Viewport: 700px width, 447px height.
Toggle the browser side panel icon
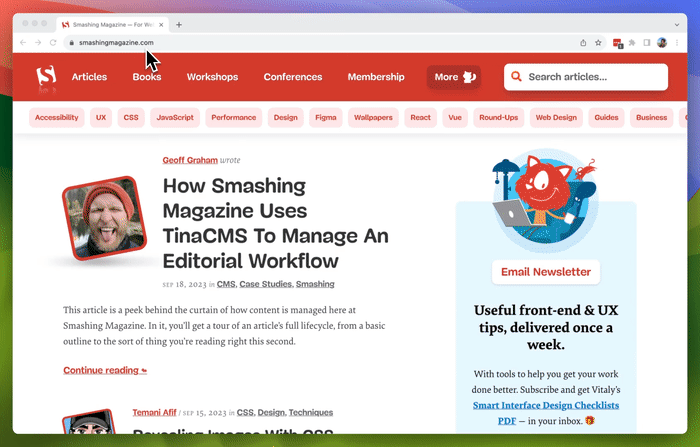pyautogui.click(x=647, y=43)
